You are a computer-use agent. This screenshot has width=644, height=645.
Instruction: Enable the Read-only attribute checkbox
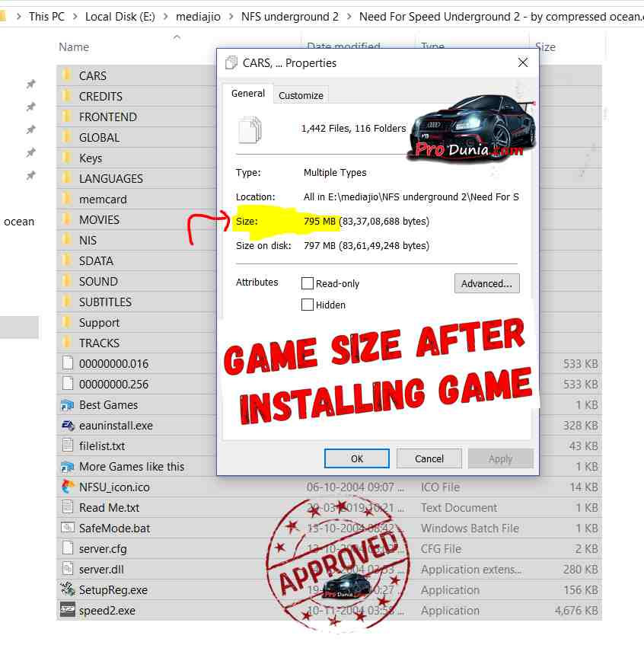[x=308, y=283]
